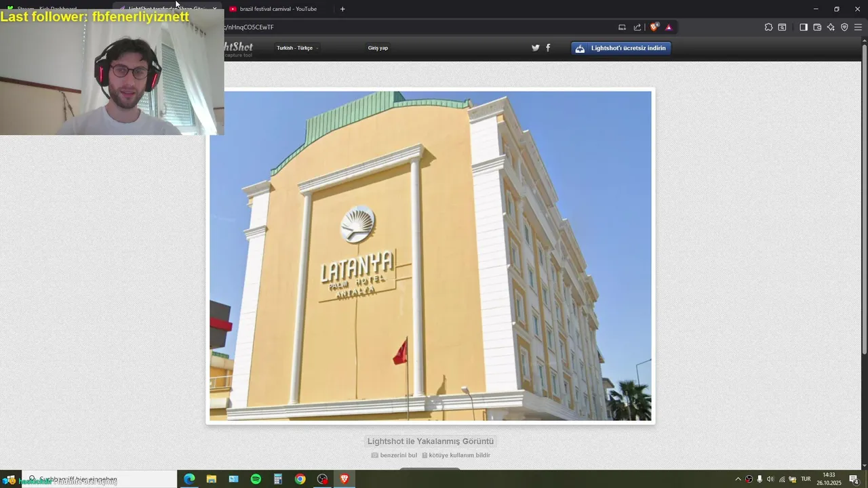The width and height of the screenshot is (868, 488).
Task: Click the battery/power tray icon
Action: tap(792, 479)
